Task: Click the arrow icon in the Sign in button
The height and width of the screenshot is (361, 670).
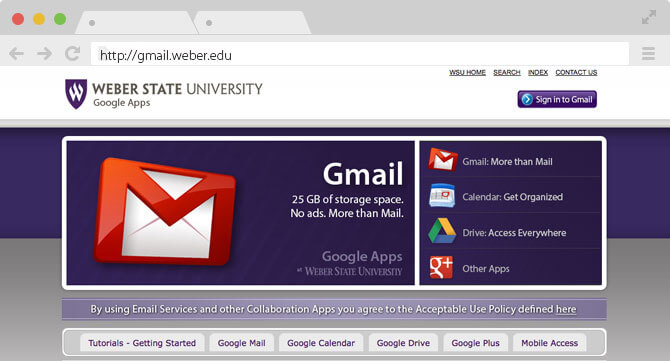Action: pos(527,99)
